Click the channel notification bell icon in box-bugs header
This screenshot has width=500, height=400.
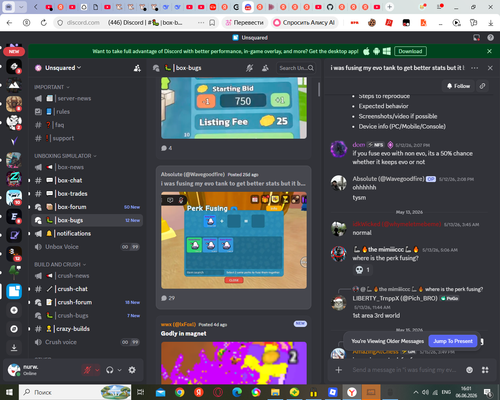point(249,68)
